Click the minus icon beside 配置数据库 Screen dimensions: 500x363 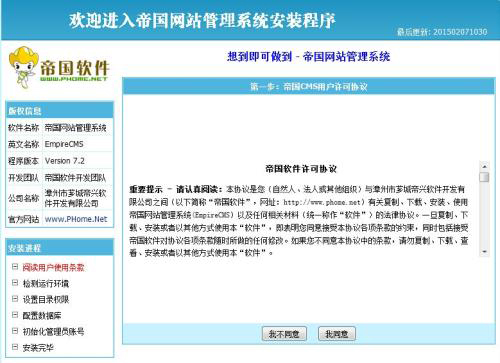tap(15, 315)
